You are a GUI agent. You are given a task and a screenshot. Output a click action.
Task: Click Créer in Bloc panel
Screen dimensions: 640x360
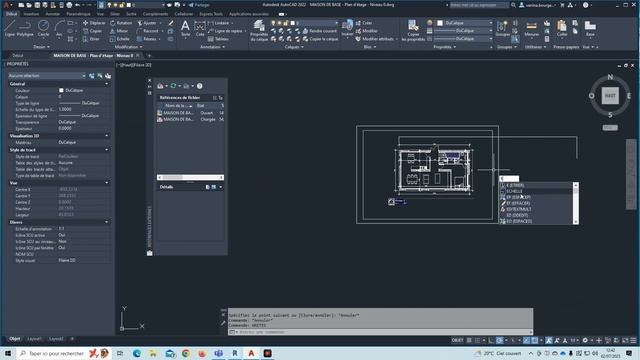coord(364,23)
